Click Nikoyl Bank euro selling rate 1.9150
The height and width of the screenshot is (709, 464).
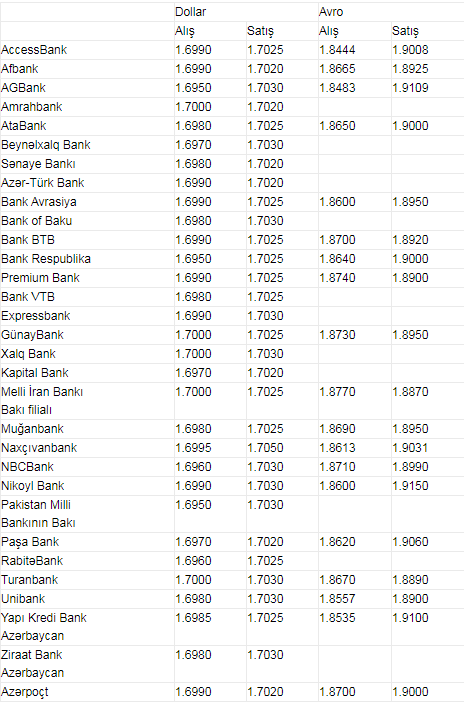410,486
